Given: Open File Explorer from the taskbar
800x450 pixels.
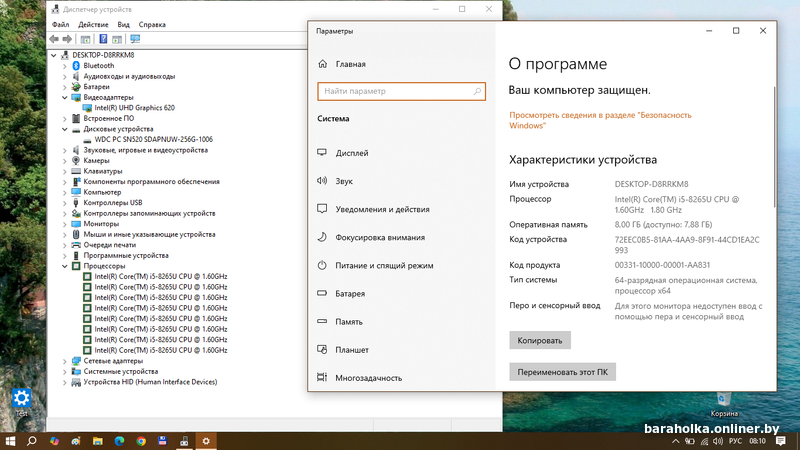Looking at the screenshot, I should pos(97,441).
